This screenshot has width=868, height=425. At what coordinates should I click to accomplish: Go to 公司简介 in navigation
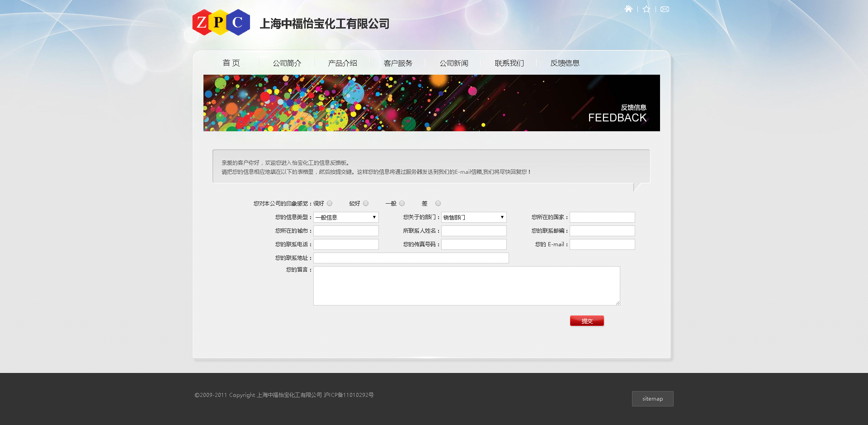[x=287, y=63]
